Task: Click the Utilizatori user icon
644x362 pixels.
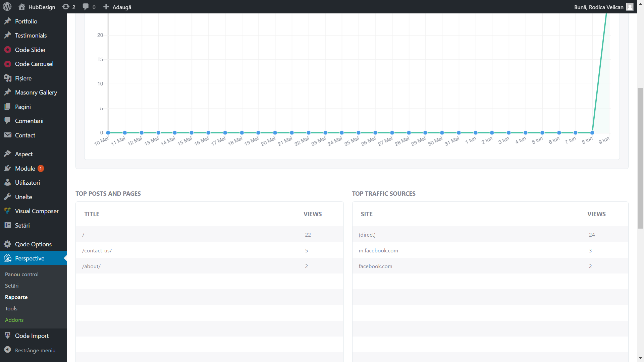Action: click(x=7, y=182)
